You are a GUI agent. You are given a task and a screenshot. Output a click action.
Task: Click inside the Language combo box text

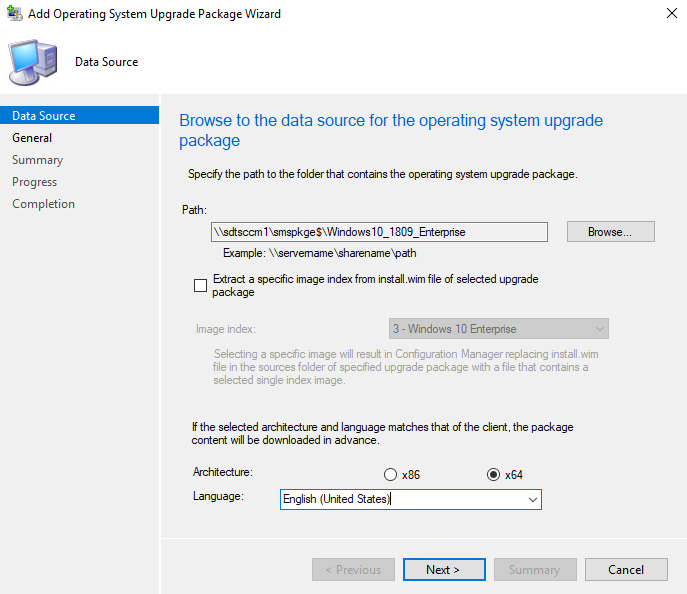402,499
